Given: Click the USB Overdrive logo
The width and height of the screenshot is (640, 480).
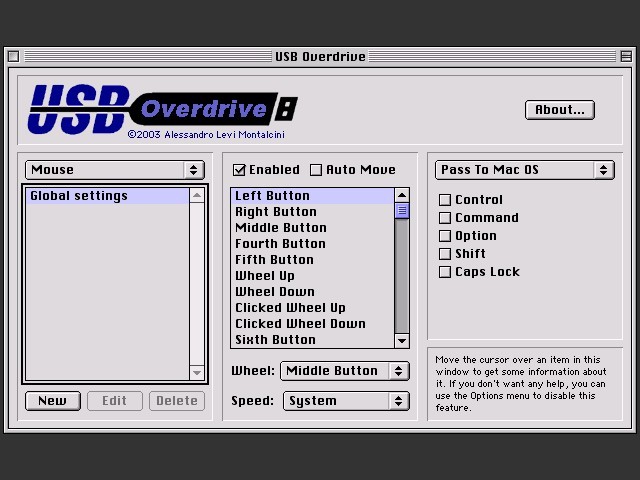Looking at the screenshot, I should [x=162, y=109].
